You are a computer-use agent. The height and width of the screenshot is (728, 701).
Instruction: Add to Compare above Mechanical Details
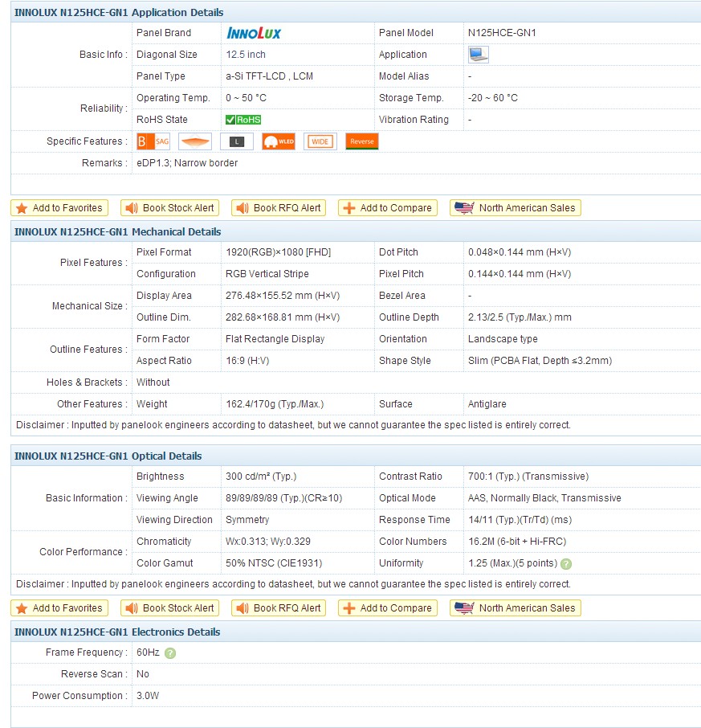388,208
